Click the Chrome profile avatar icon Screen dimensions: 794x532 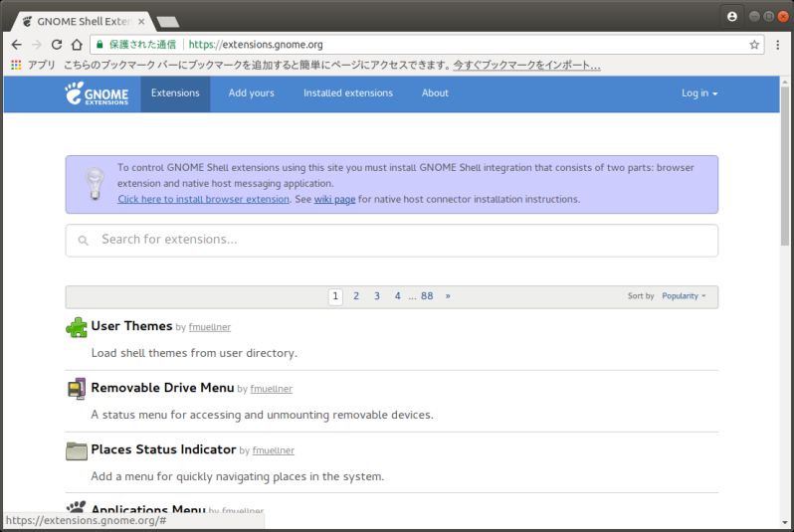[731, 17]
